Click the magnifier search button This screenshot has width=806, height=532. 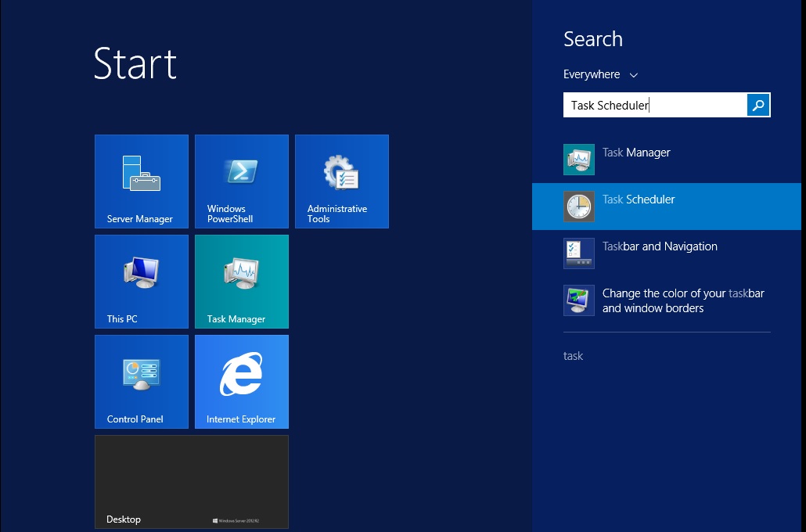tap(758, 106)
